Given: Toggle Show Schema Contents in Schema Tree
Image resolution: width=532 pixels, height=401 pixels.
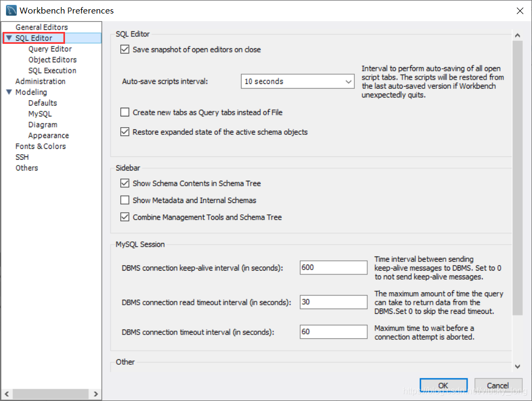Looking at the screenshot, I should [x=125, y=183].
